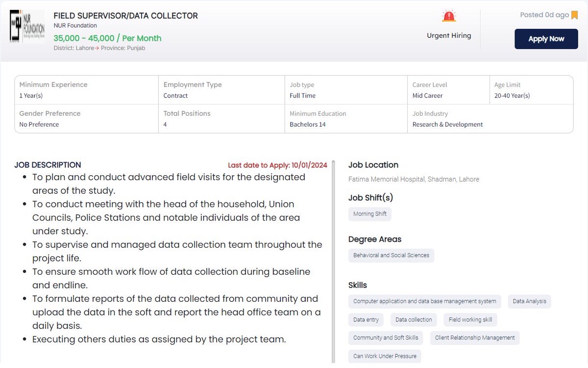Viewport: 588px width, 368px height.
Task: Click the Urgent Hiring siren icon
Action: (448, 16)
